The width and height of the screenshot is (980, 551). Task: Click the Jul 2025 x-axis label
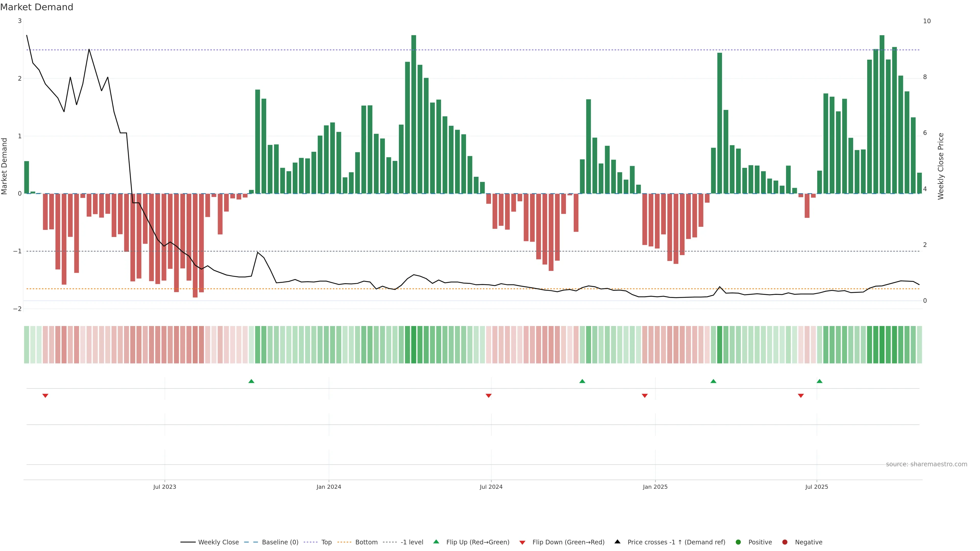click(816, 487)
